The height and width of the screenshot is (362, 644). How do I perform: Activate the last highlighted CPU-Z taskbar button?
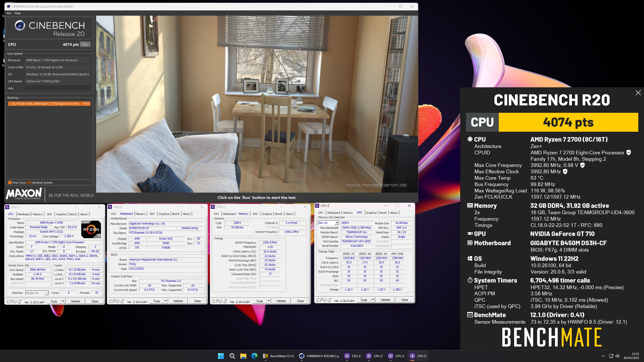pyautogui.click(x=418, y=356)
